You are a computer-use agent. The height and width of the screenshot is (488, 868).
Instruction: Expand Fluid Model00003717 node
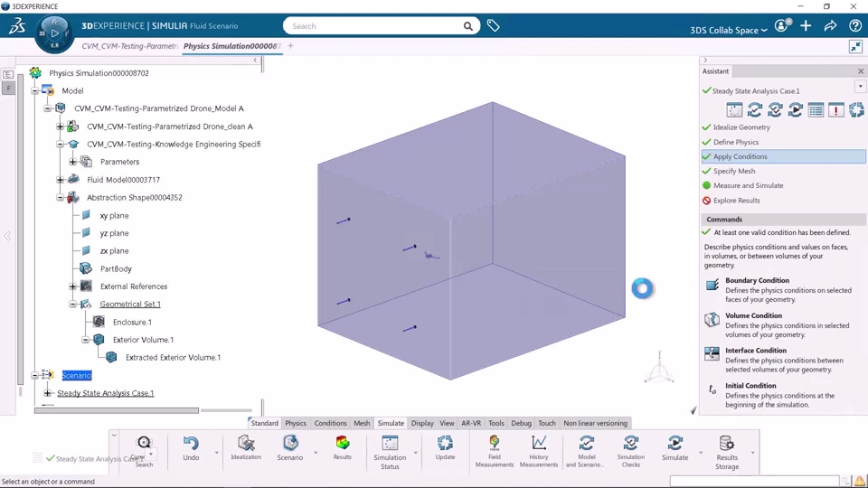[x=60, y=180]
